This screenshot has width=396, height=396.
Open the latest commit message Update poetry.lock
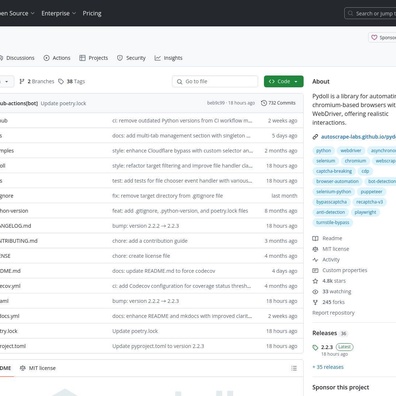pyautogui.click(x=63, y=103)
